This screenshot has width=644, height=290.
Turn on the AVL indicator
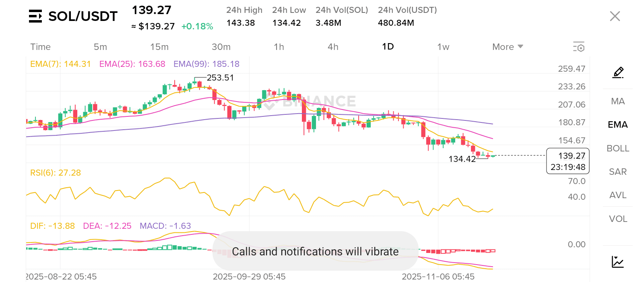click(618, 195)
